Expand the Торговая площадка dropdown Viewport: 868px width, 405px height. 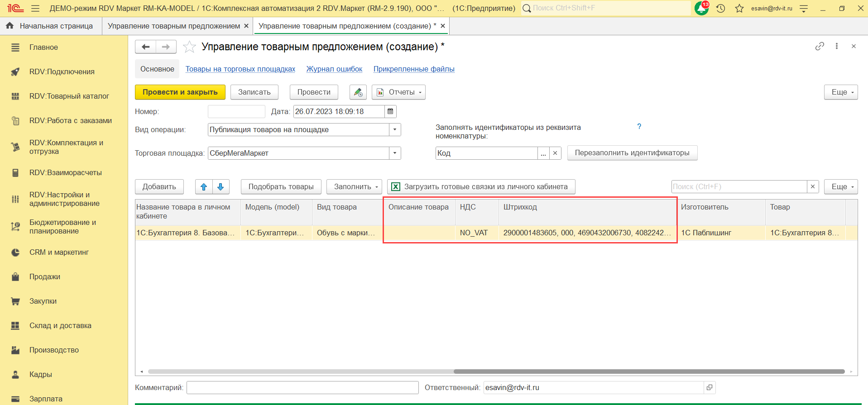coord(395,153)
